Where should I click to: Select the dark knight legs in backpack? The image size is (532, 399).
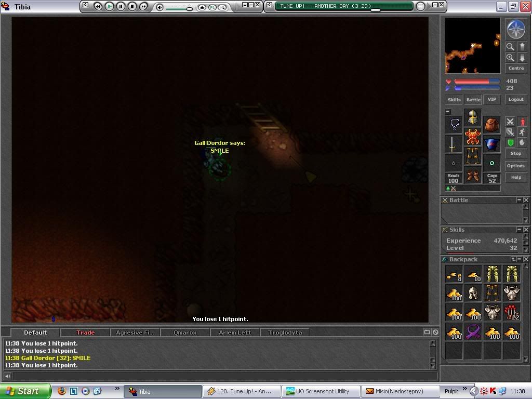tap(493, 293)
